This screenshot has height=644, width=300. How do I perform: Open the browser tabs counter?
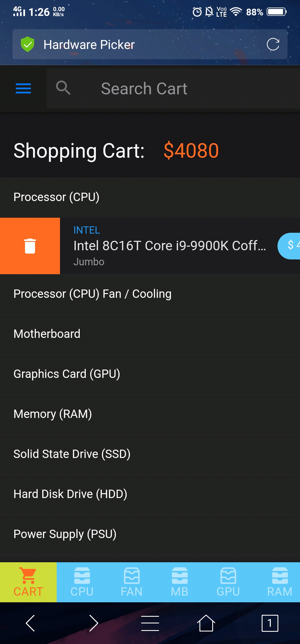pyautogui.click(x=270, y=623)
